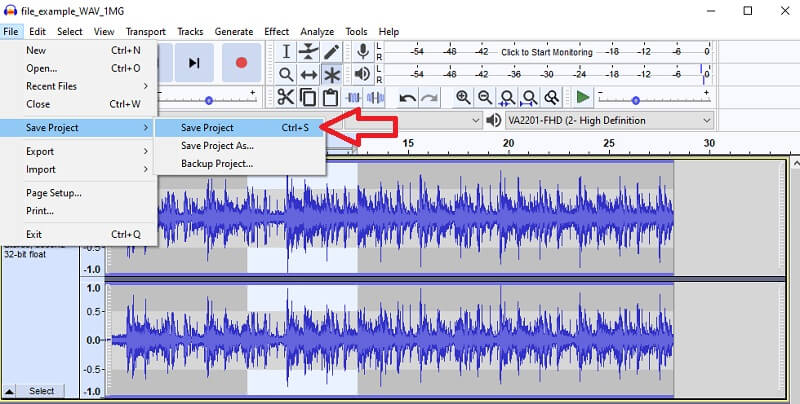Click the Cut scissors icon
The width and height of the screenshot is (800, 404).
point(286,97)
